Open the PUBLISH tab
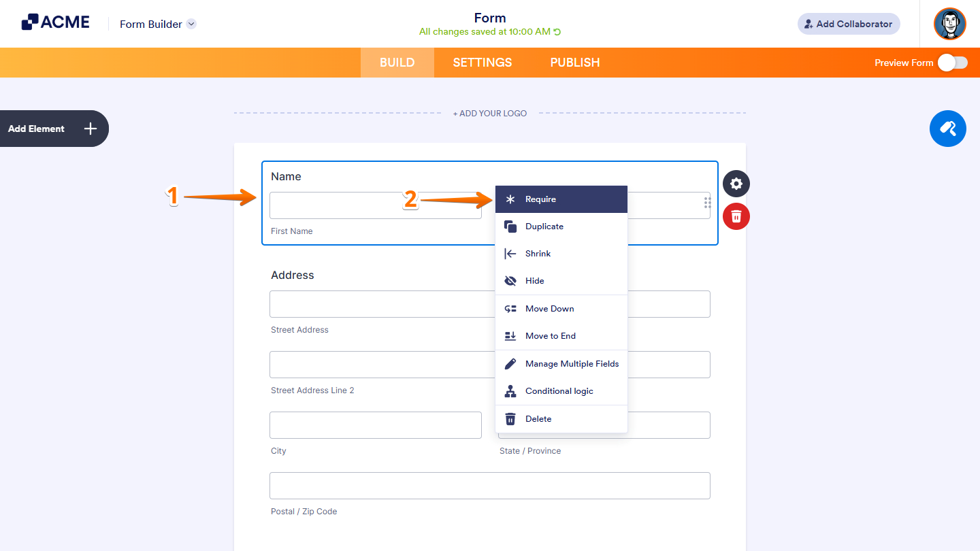Viewport: 980px width, 551px height. coord(575,63)
